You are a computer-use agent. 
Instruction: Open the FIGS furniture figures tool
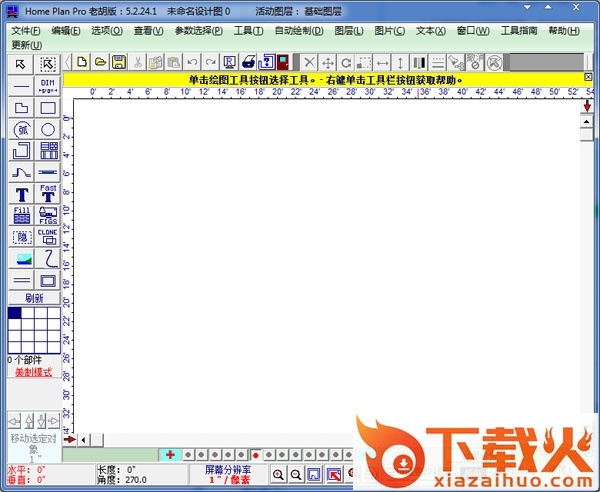(x=48, y=215)
